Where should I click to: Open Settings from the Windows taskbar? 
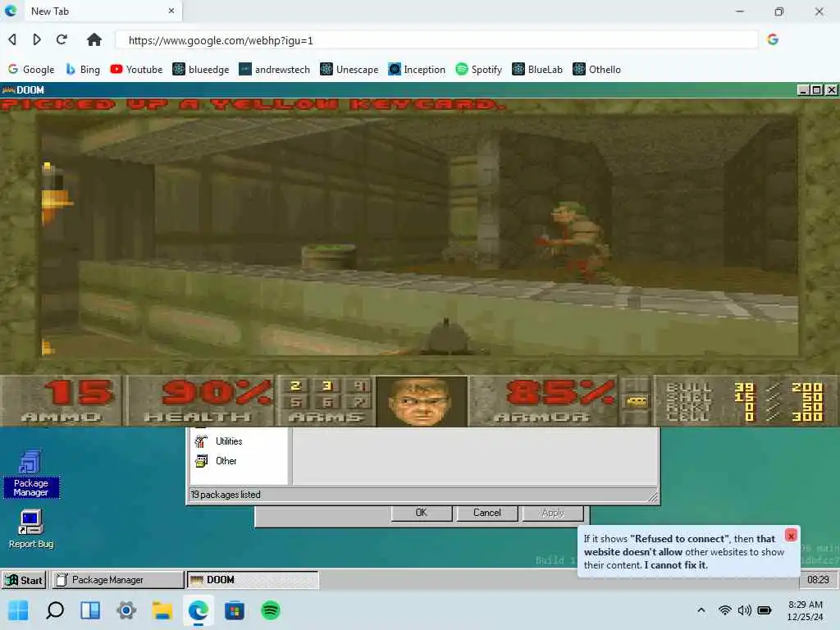pos(126,610)
